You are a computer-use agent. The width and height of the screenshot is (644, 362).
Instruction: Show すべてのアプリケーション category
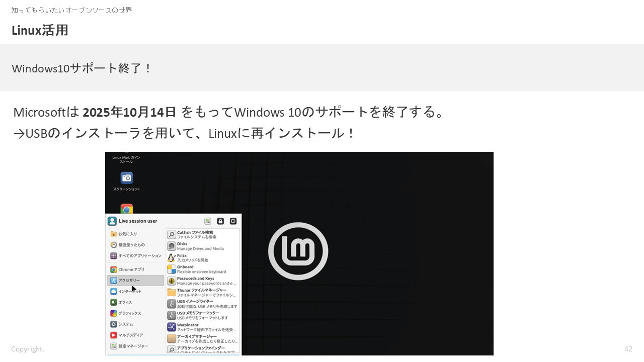coord(136,256)
